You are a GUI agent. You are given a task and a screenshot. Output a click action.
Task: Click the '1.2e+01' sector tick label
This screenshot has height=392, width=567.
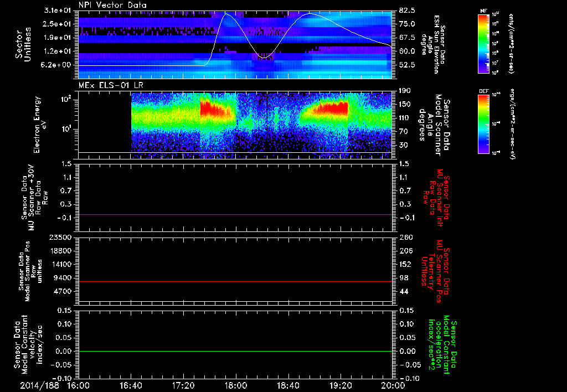(59, 51)
